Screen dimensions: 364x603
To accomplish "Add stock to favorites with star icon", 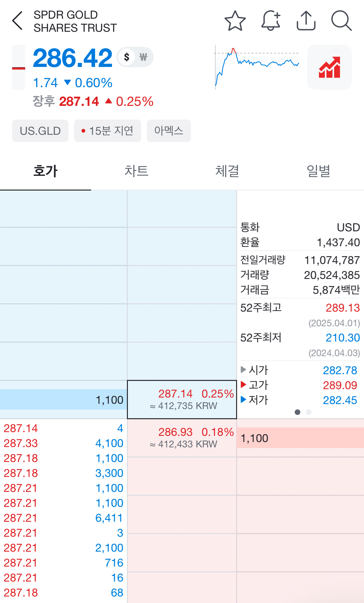I will click(x=235, y=21).
